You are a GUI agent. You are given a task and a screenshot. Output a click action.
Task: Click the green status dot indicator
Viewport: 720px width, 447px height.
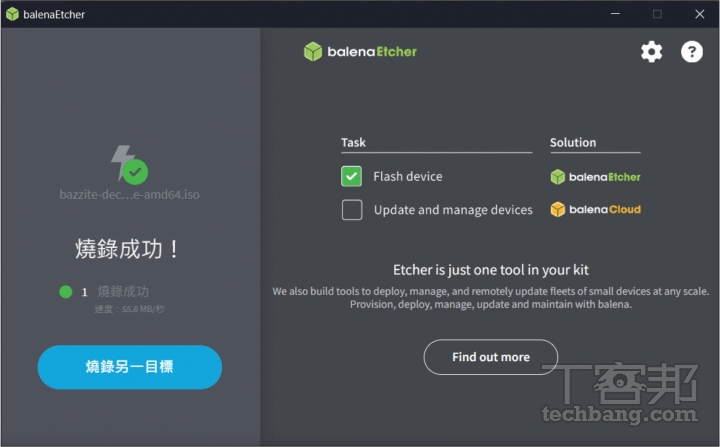(x=66, y=292)
